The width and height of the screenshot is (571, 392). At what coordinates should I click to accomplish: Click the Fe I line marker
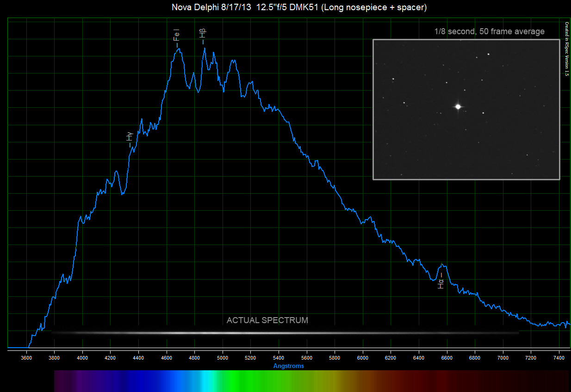[176, 37]
